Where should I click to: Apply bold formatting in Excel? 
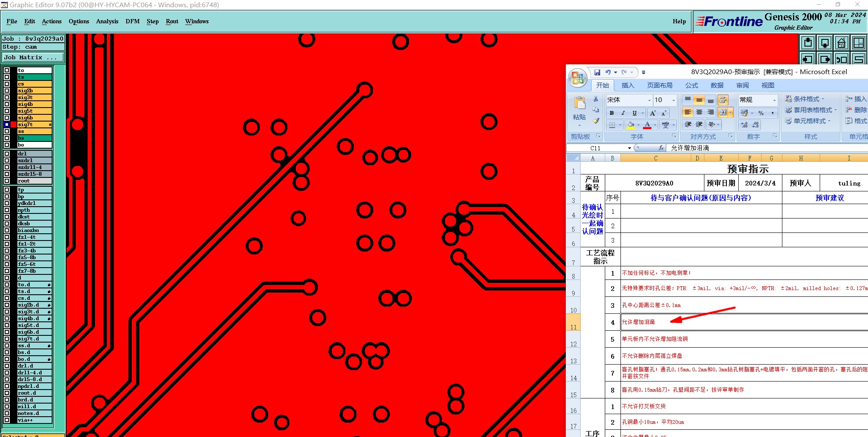pos(612,113)
